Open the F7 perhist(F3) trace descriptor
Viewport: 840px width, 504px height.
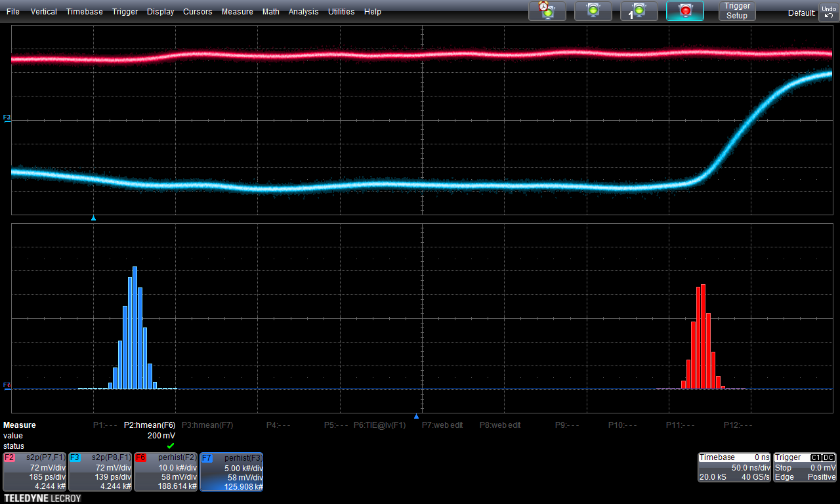[x=232, y=471]
